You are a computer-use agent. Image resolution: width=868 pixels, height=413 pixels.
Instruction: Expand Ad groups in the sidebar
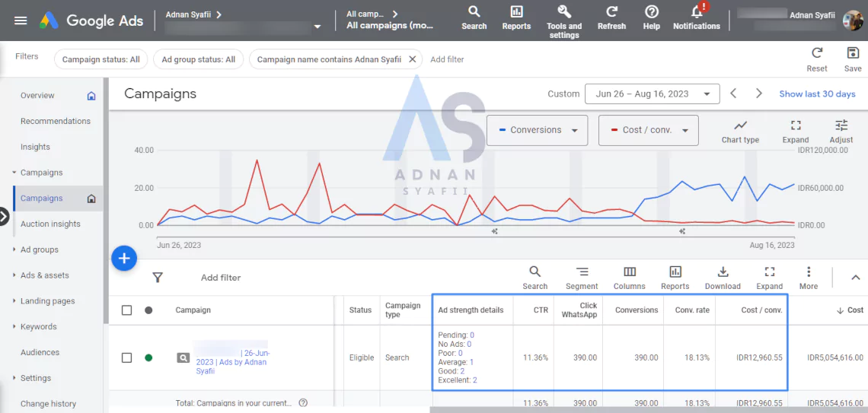tap(14, 249)
